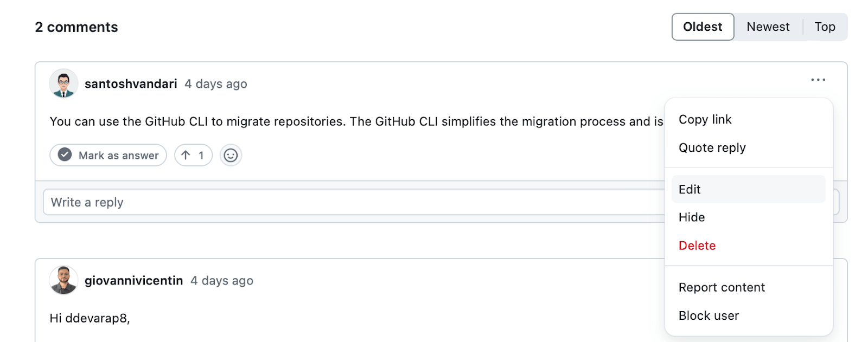Select the red Delete option
Image resolution: width=868 pixels, height=342 pixels.
697,246
